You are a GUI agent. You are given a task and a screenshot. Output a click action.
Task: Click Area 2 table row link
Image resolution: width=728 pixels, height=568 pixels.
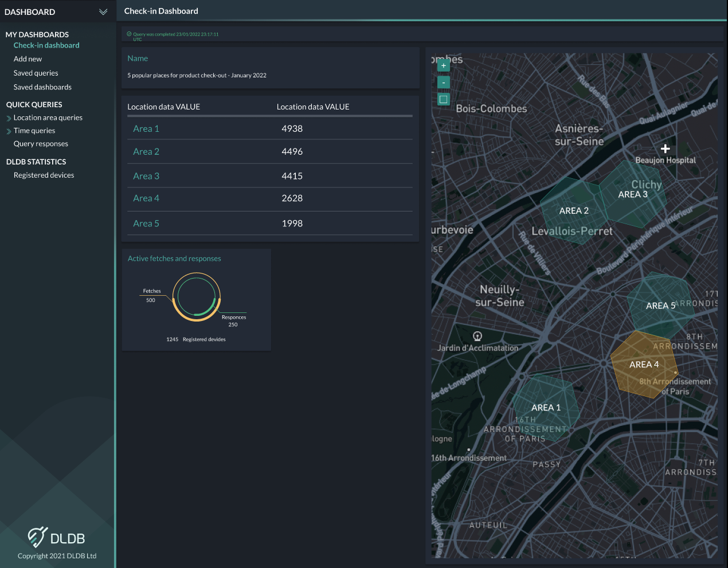pos(146,152)
